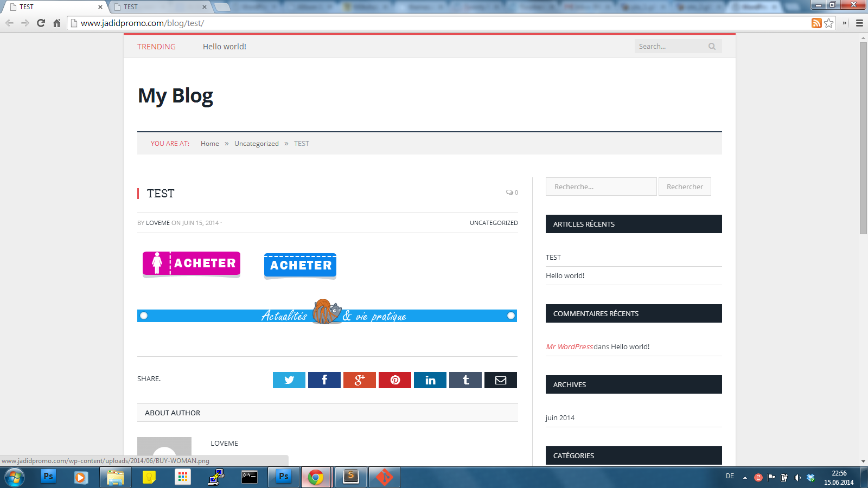Open the Home breadcrumb link

tap(209, 144)
